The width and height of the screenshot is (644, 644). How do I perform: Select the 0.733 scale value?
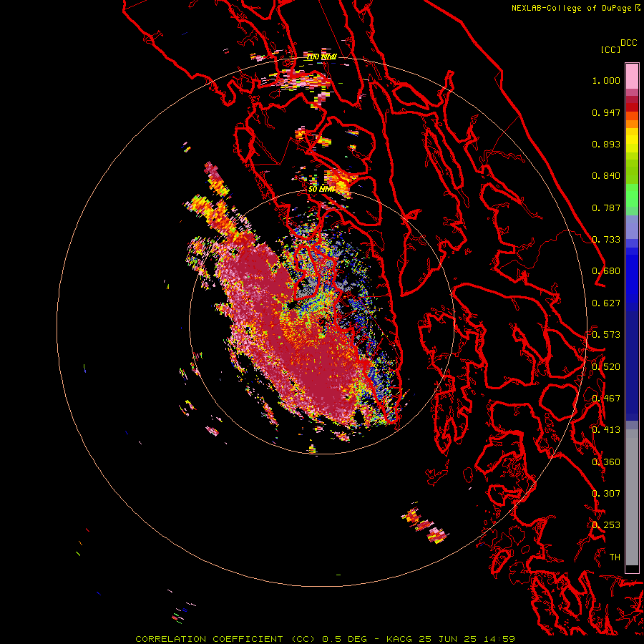(606, 240)
